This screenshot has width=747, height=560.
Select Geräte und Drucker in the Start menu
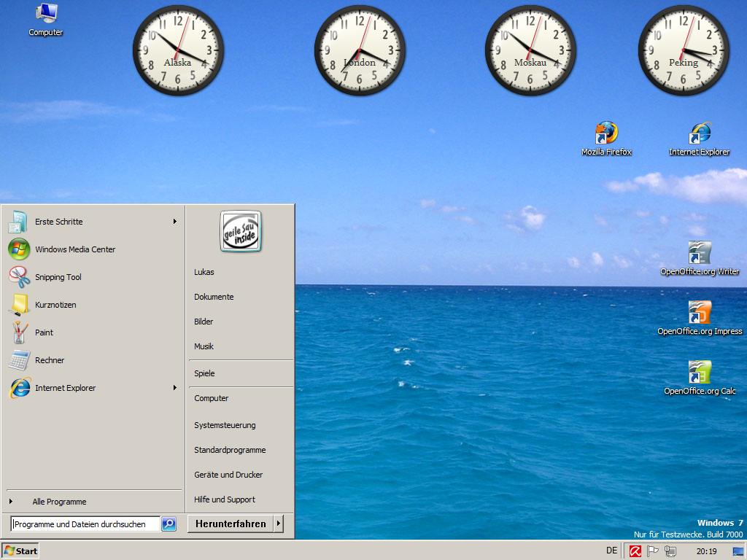[228, 475]
